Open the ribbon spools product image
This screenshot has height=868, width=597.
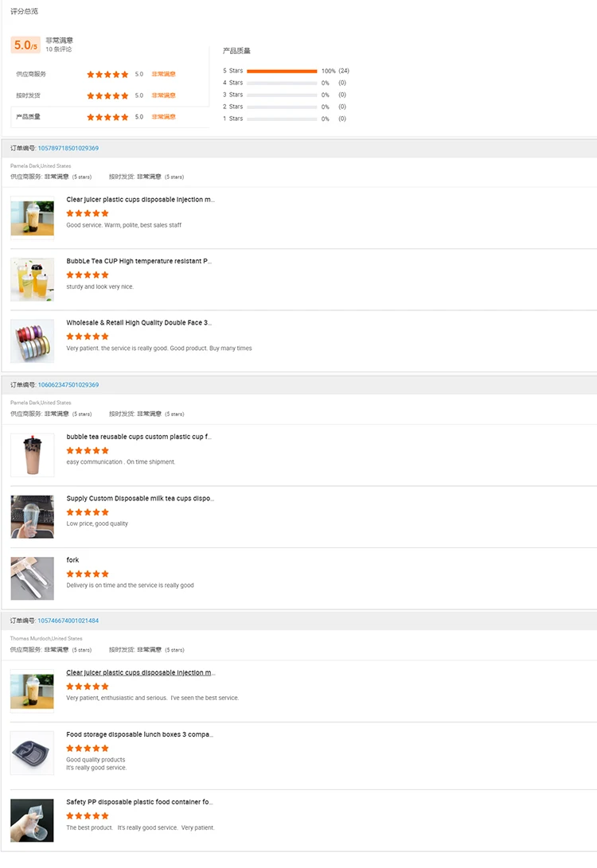pyautogui.click(x=33, y=341)
